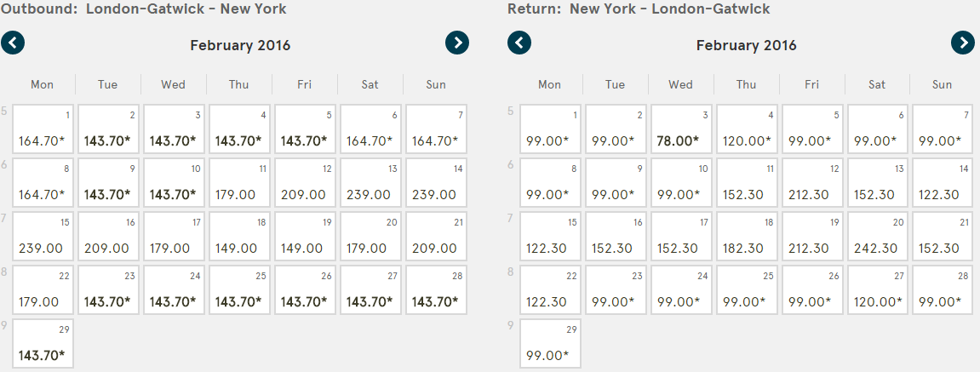Select outbound February 12 fare 209.00

point(305,182)
